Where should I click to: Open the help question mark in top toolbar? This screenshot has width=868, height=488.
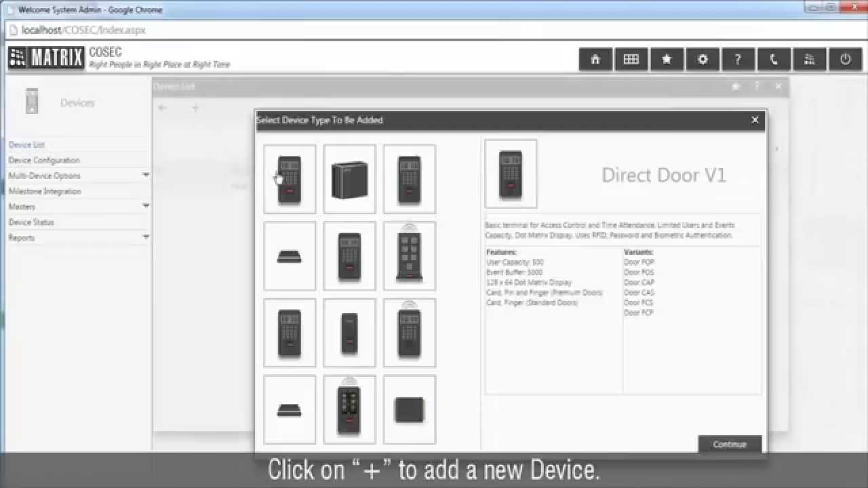pos(738,59)
